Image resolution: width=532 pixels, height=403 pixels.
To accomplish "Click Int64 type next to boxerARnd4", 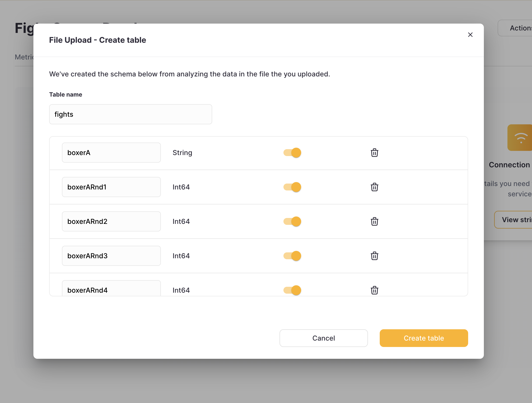I will coord(181,290).
